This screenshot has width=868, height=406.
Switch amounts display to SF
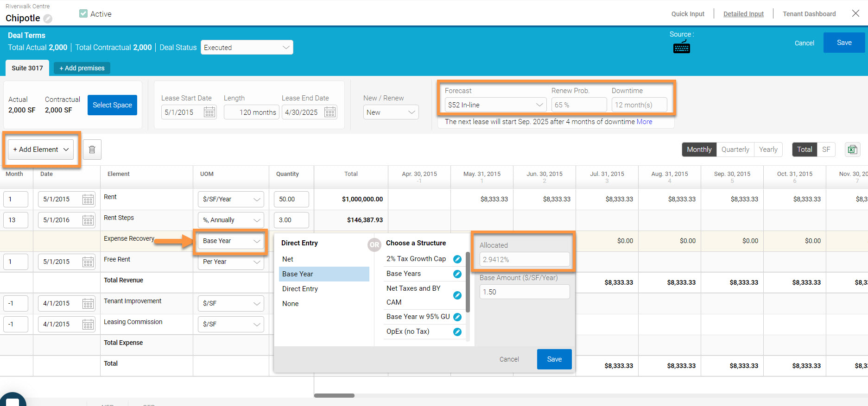826,150
